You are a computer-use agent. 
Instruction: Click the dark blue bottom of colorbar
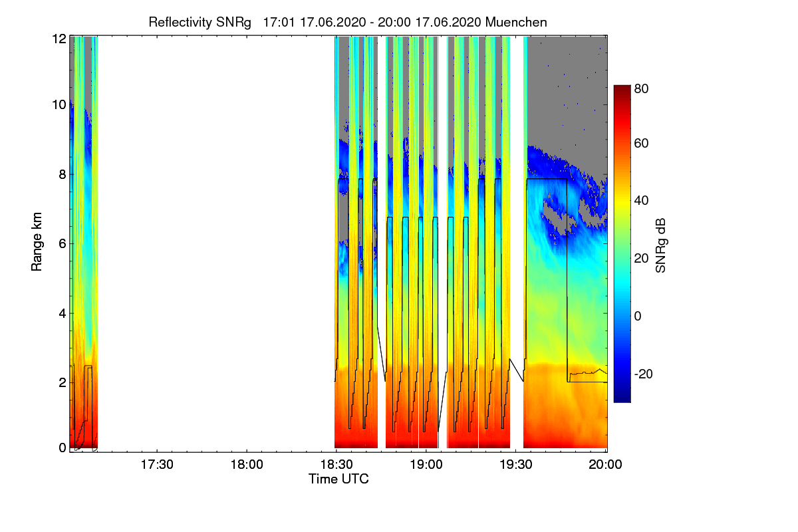(622, 397)
